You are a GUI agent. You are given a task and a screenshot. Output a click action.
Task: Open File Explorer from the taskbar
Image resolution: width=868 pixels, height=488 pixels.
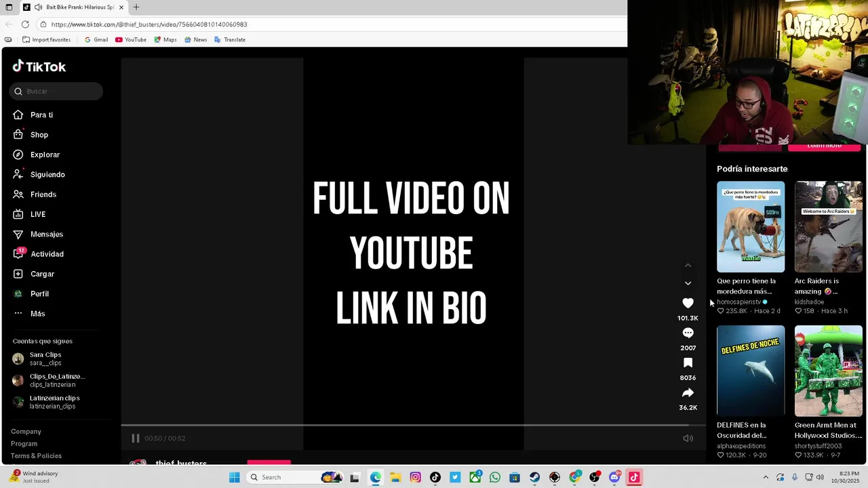tap(395, 477)
